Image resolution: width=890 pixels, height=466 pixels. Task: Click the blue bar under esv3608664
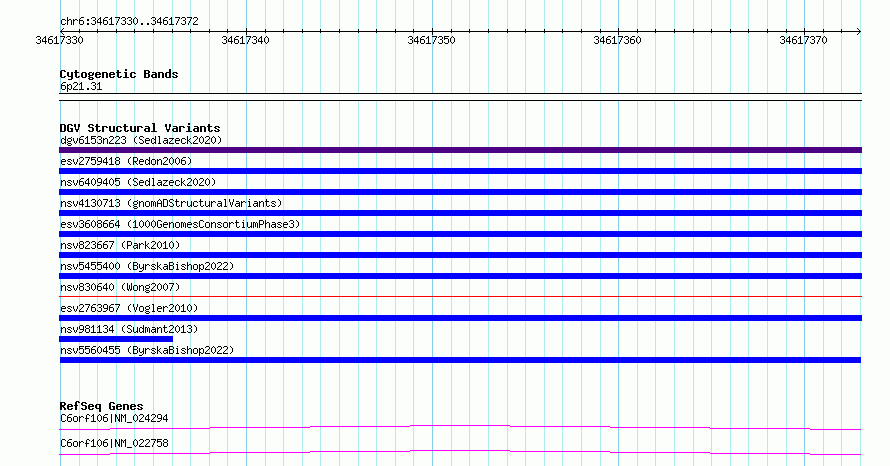point(460,234)
